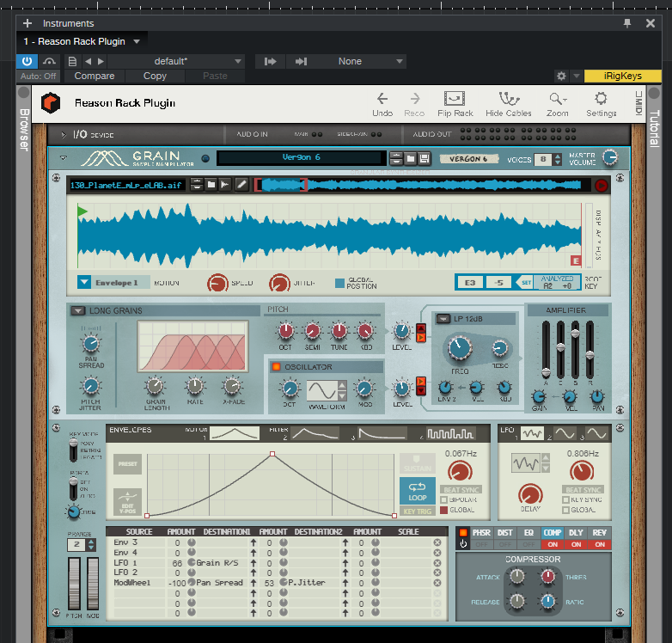Click the Speed knob
Image resolution: width=672 pixels, height=643 pixels.
click(217, 283)
